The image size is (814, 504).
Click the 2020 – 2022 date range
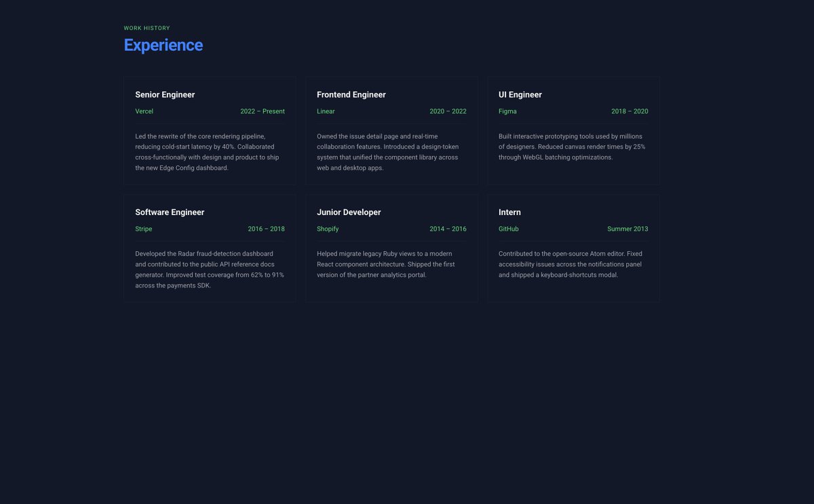click(x=448, y=111)
